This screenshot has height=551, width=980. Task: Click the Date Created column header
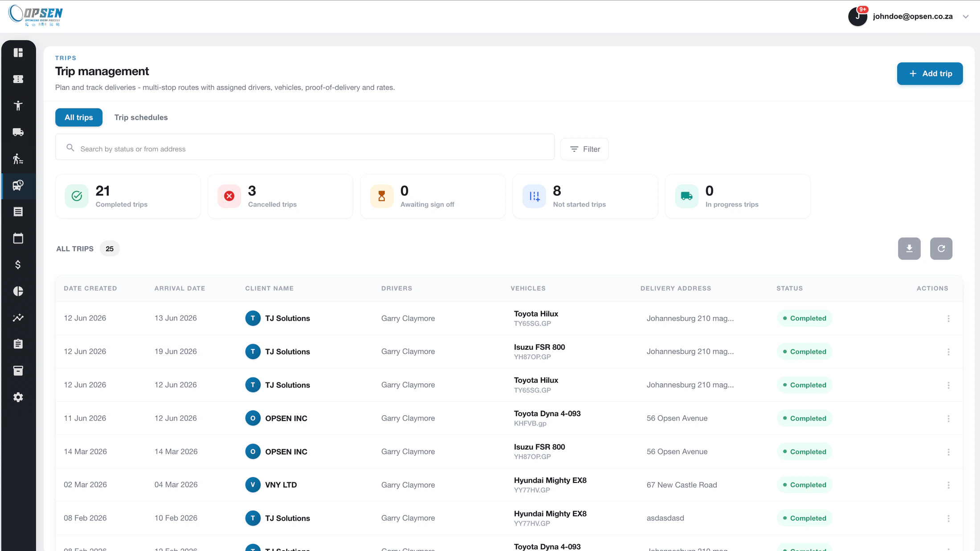tap(90, 288)
